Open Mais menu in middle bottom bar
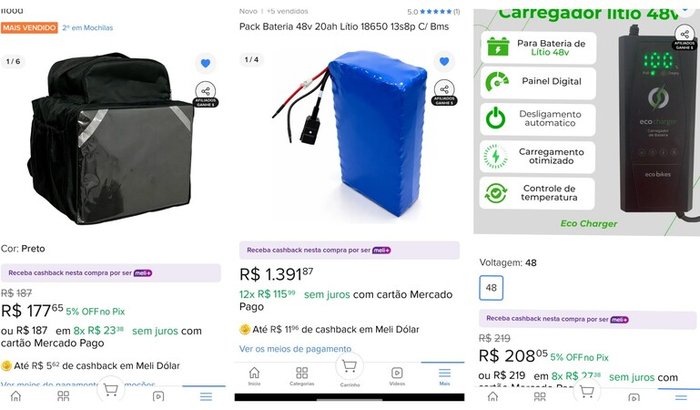 coord(444,376)
